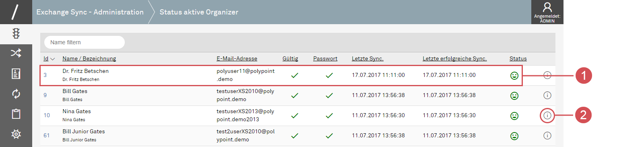
Task: Sort by Id column with arrow
Action: pyautogui.click(x=49, y=58)
